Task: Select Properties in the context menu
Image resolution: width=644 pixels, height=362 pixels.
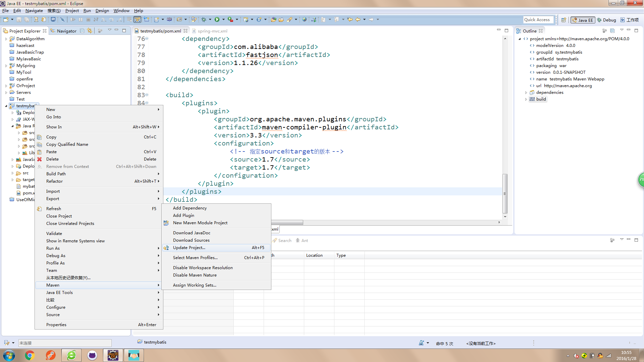Action: pos(99,325)
